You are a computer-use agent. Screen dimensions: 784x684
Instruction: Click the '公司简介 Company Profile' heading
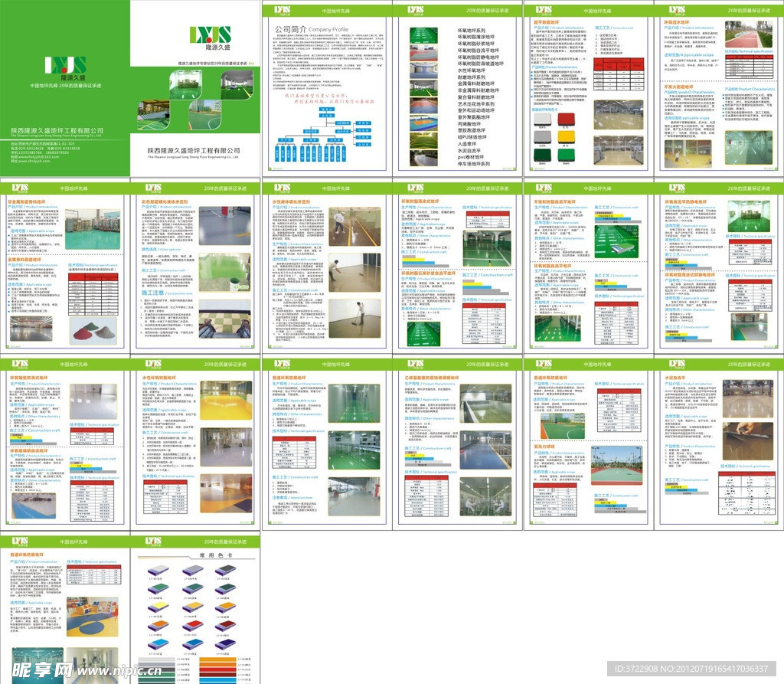click(311, 30)
